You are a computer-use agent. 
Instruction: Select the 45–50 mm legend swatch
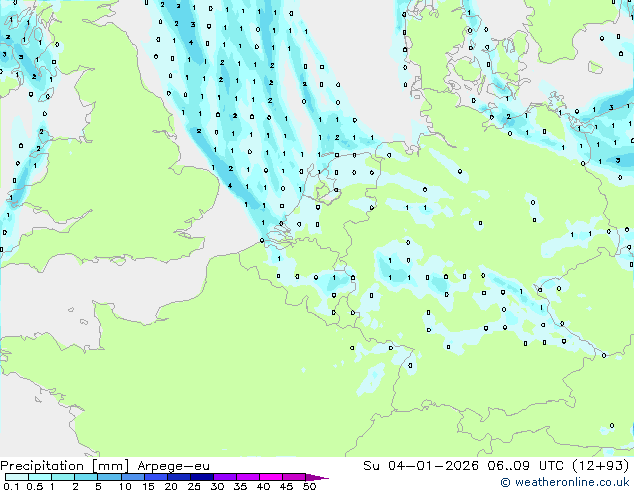294,477
